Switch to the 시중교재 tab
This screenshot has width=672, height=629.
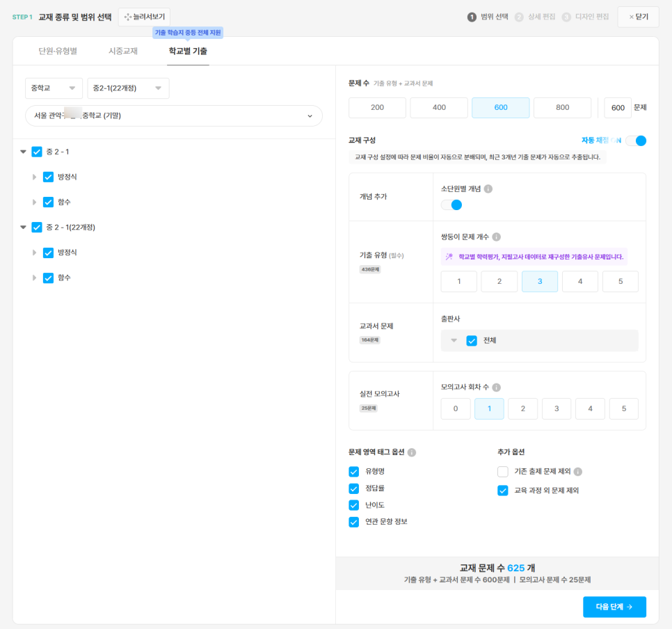[123, 51]
